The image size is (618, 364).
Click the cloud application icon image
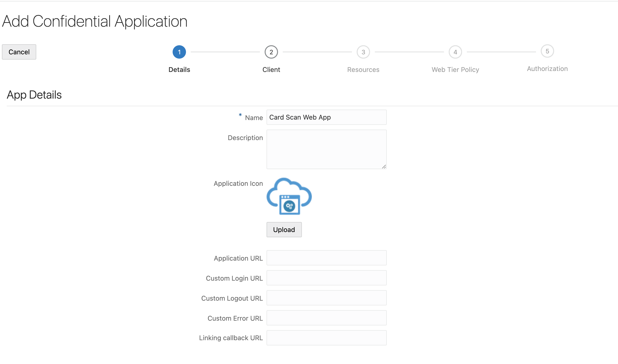click(289, 197)
